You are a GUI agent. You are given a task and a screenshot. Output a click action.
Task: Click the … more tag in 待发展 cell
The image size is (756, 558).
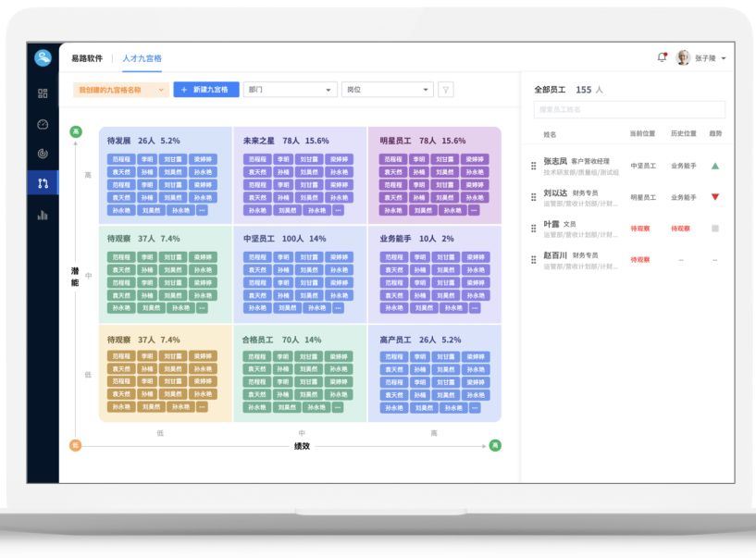[x=202, y=210]
